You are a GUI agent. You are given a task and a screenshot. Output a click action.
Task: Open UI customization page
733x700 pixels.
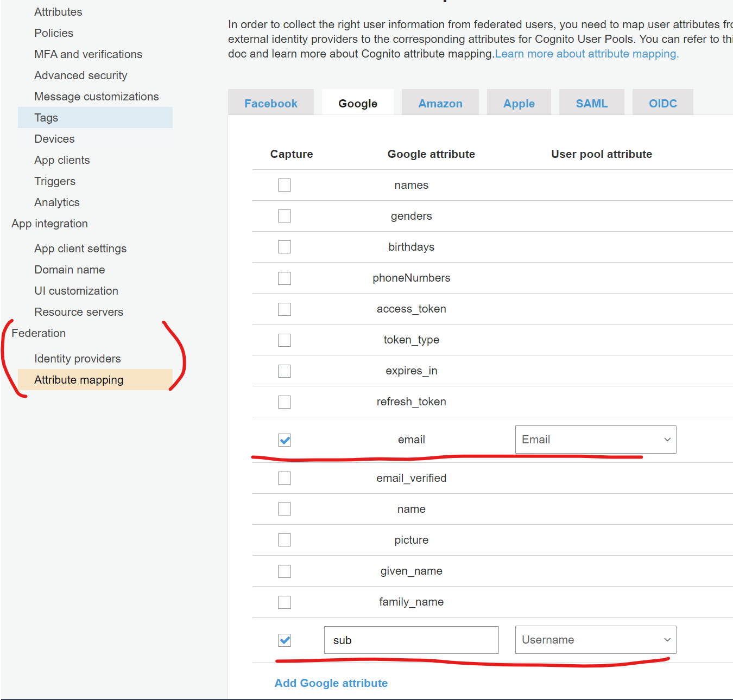(x=76, y=291)
